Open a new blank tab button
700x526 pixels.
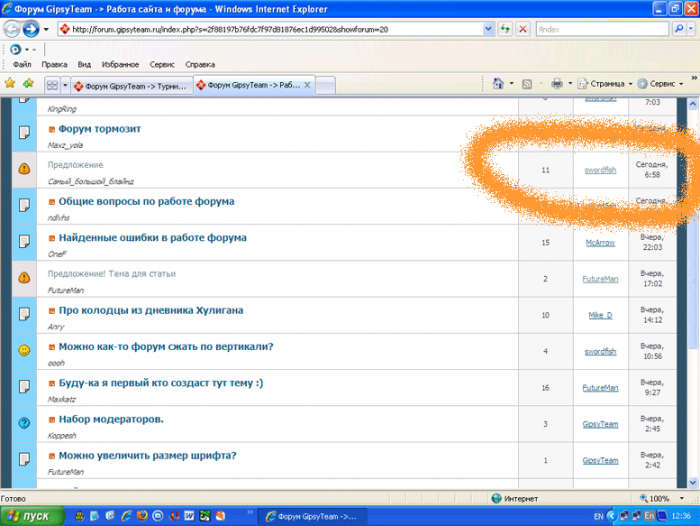click(x=325, y=85)
